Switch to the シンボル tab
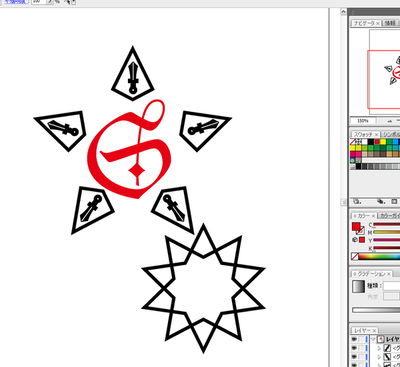Viewport: 400px width, 367px height. click(x=391, y=134)
